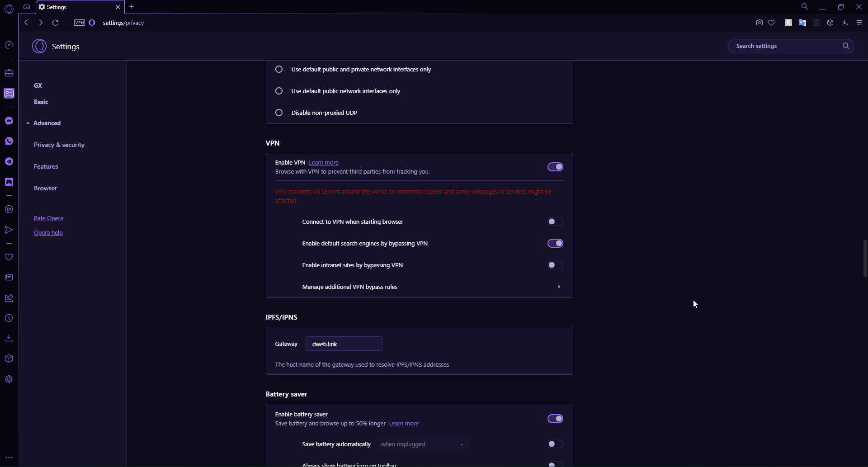The height and width of the screenshot is (467, 868).
Task: Enable Connect to VPN when starting browser
Action: 555,222
